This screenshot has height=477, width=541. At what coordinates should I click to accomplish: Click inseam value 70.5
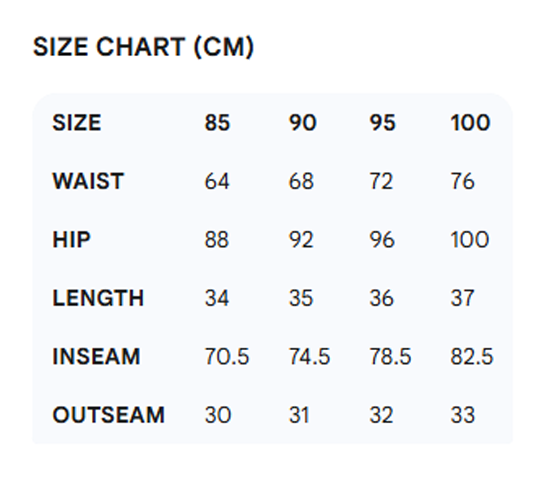227,356
